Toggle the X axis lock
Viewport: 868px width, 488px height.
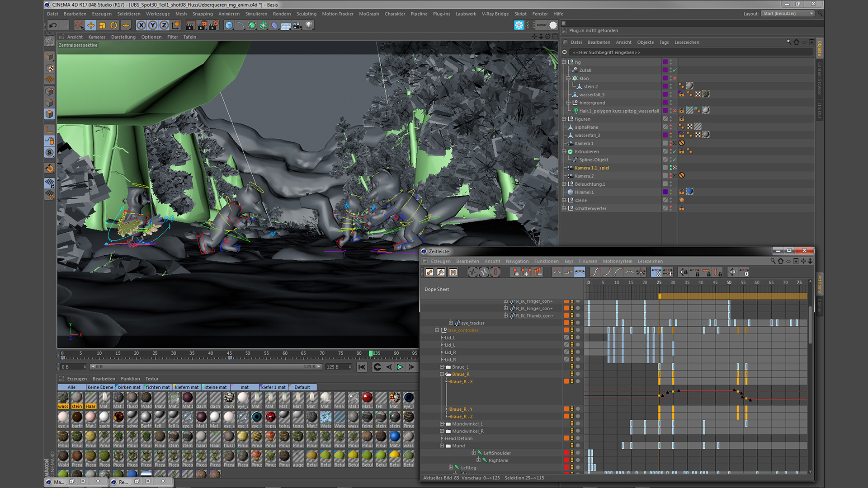[142, 25]
